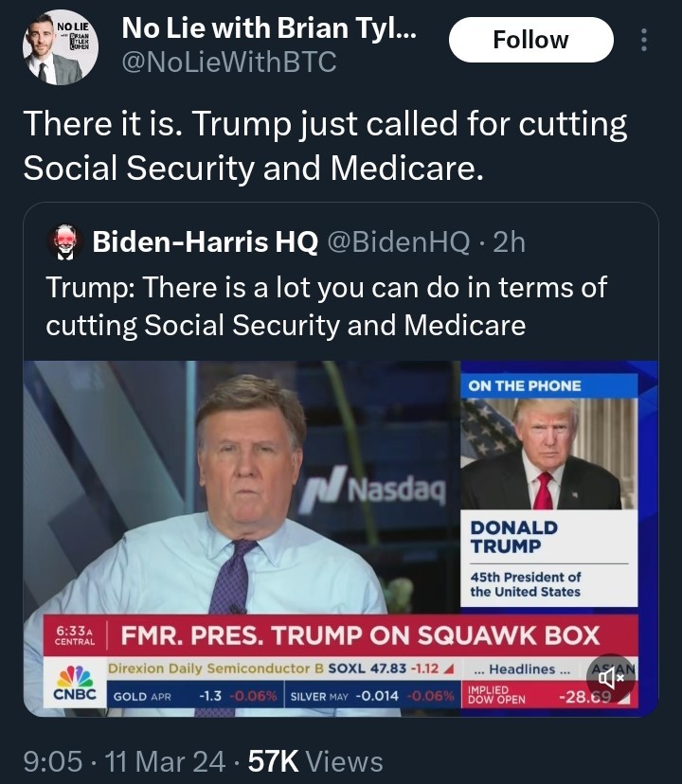Open the three-dot more options menu
The image size is (682, 784).
click(x=645, y=40)
